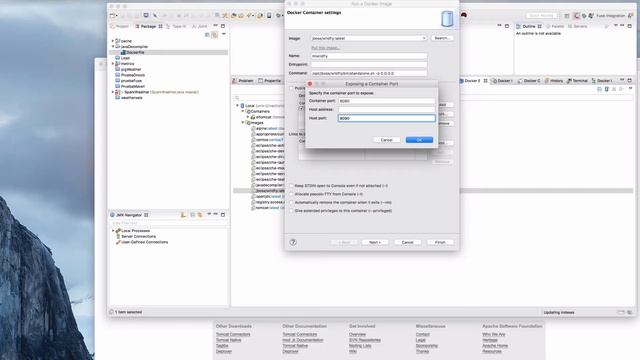
Task: Click the Host port input field
Action: [387, 118]
